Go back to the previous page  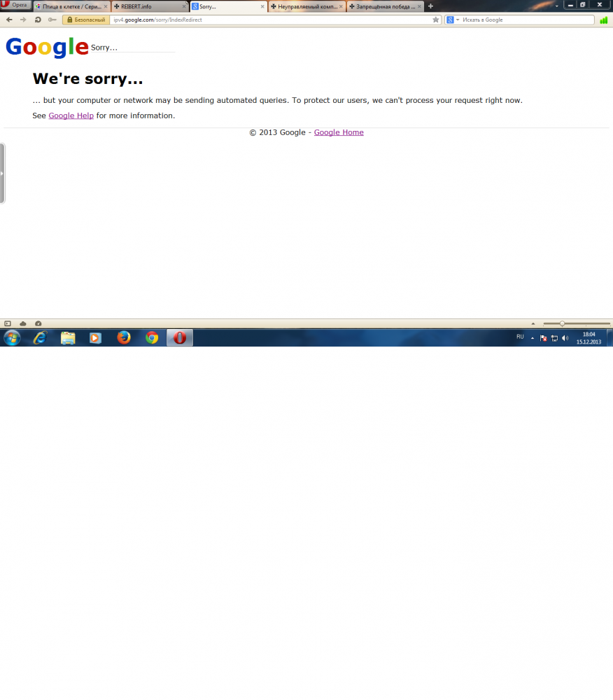(9, 20)
